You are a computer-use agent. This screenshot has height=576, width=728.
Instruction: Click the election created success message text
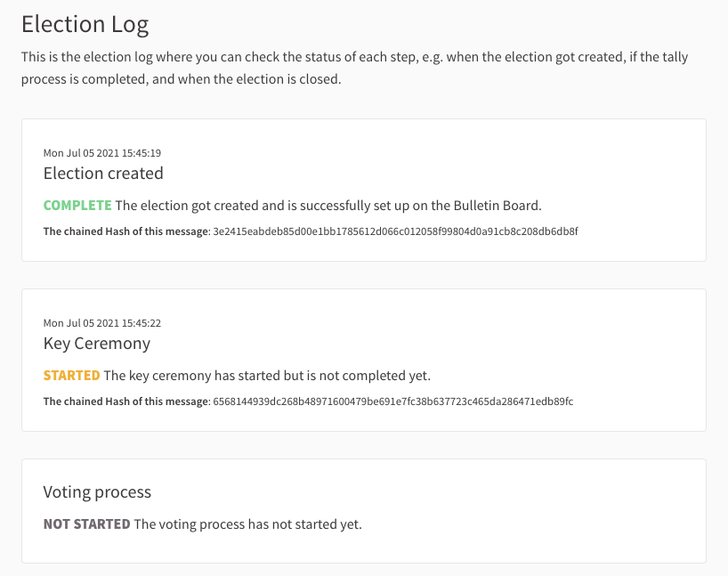328,206
